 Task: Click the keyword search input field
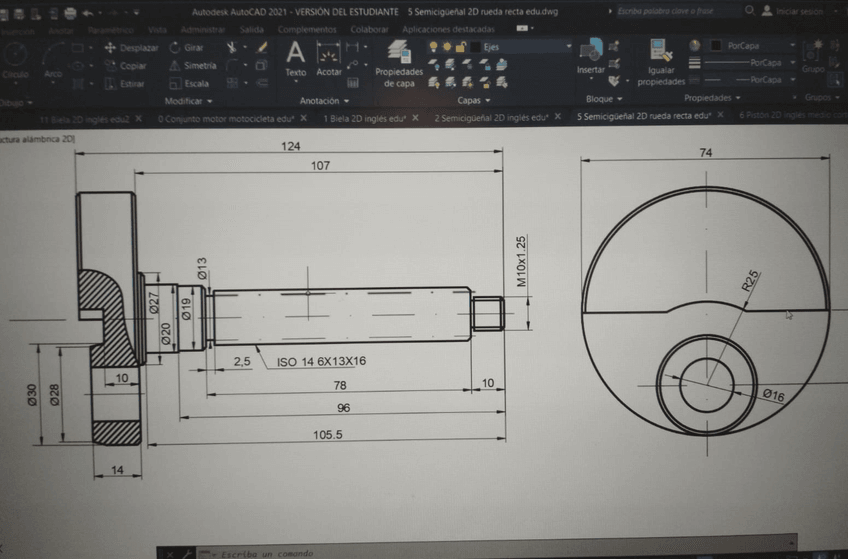[675, 11]
